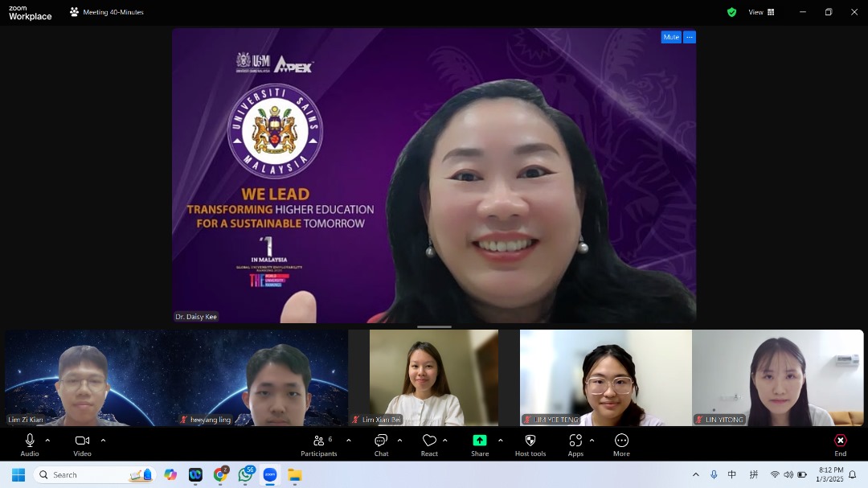The image size is (868, 488).
Task: Click the tray microphone icon
Action: [714, 474]
